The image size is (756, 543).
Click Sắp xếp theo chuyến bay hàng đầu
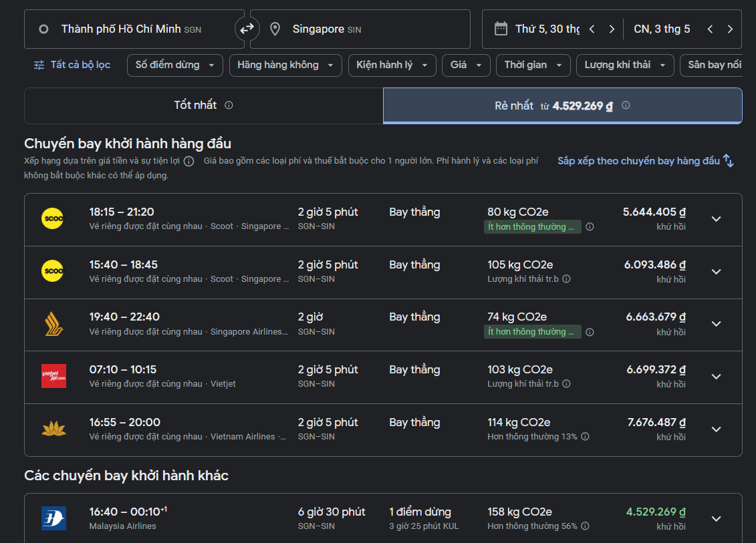(x=645, y=161)
